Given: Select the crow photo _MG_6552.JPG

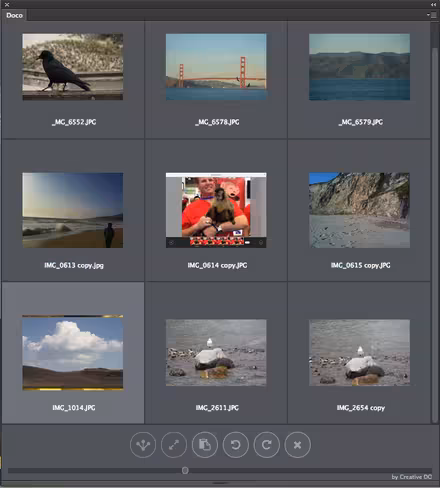Looking at the screenshot, I should point(73,67).
